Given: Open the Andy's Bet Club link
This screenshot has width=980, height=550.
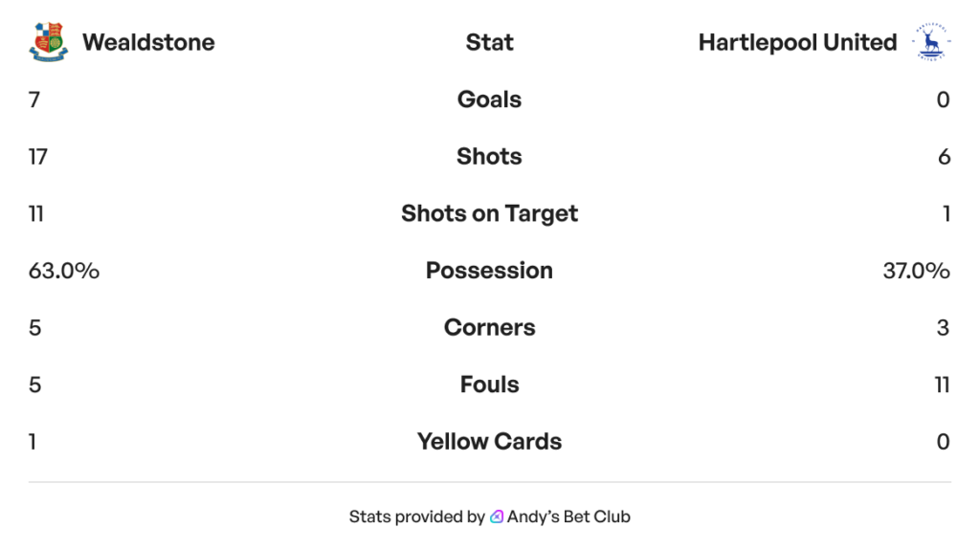Looking at the screenshot, I should tap(568, 517).
